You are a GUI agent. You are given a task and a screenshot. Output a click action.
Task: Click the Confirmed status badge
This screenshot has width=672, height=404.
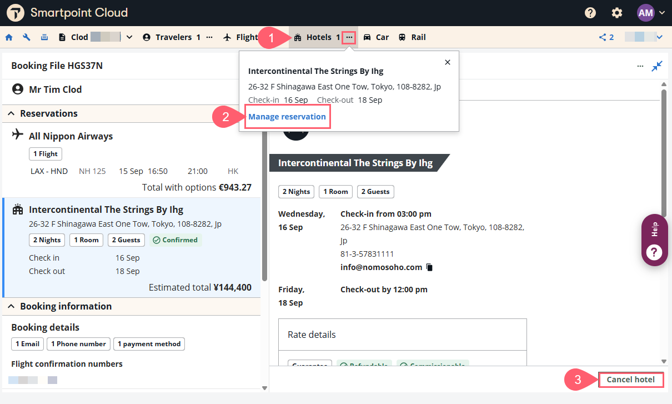(175, 240)
